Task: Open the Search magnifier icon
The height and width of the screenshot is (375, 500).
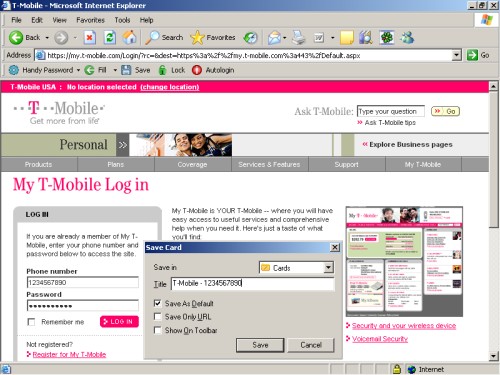Action: pyautogui.click(x=152, y=38)
